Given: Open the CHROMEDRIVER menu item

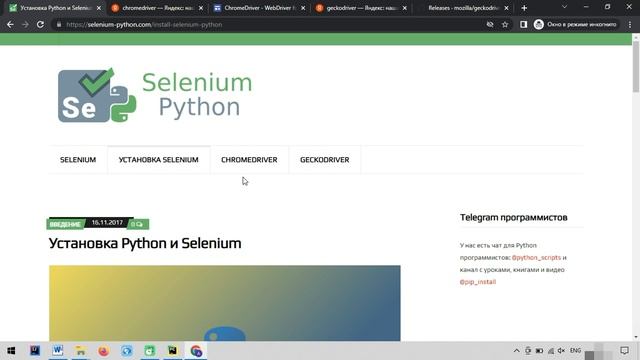Looking at the screenshot, I should (x=249, y=160).
